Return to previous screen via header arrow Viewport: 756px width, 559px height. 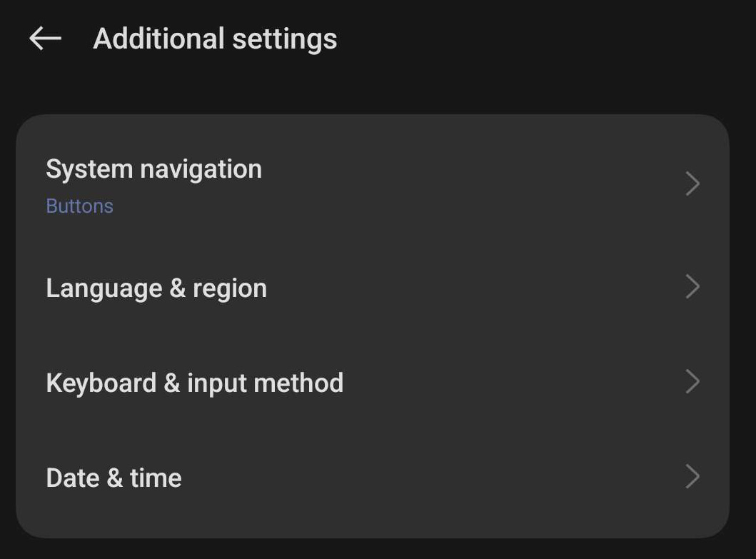tap(45, 39)
